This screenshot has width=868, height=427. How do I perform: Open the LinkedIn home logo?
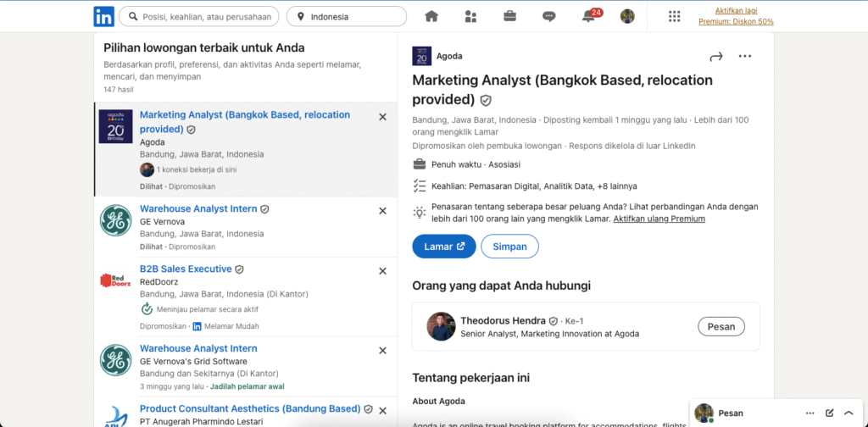point(103,17)
